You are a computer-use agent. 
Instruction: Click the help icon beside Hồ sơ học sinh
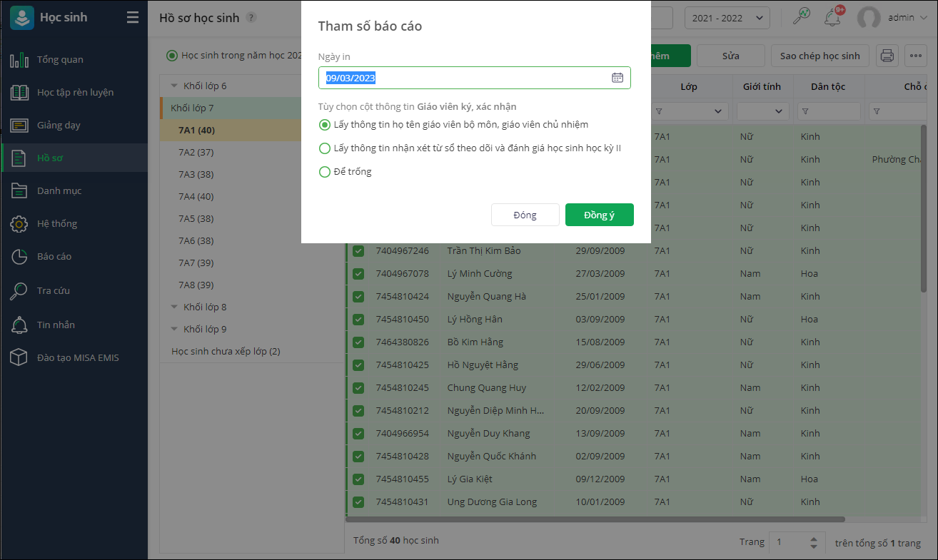pyautogui.click(x=251, y=18)
